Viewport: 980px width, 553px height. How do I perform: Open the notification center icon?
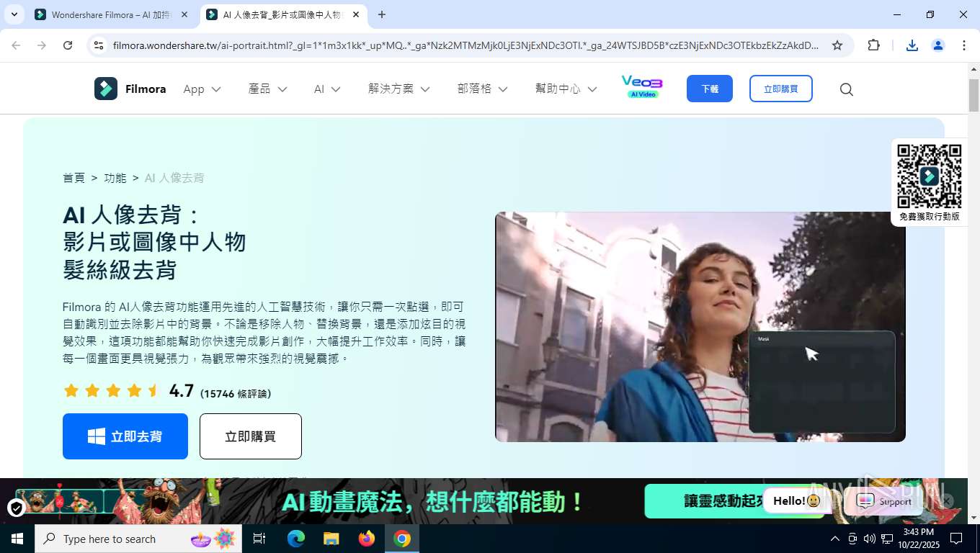tap(956, 539)
